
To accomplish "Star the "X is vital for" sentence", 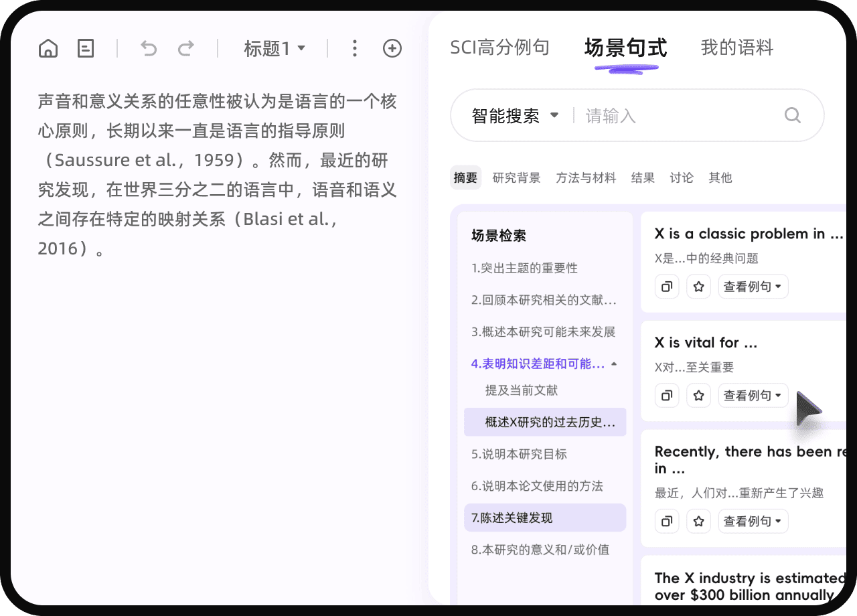I will point(699,396).
